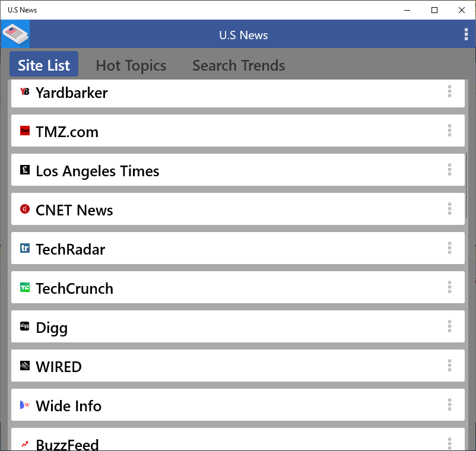Image resolution: width=476 pixels, height=451 pixels.
Task: Click the site list vertical scrollbar
Action: tap(467, 185)
